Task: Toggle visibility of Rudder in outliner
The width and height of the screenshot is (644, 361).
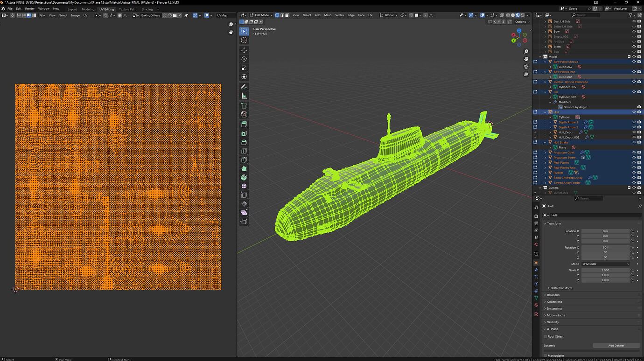Action: [x=634, y=173]
